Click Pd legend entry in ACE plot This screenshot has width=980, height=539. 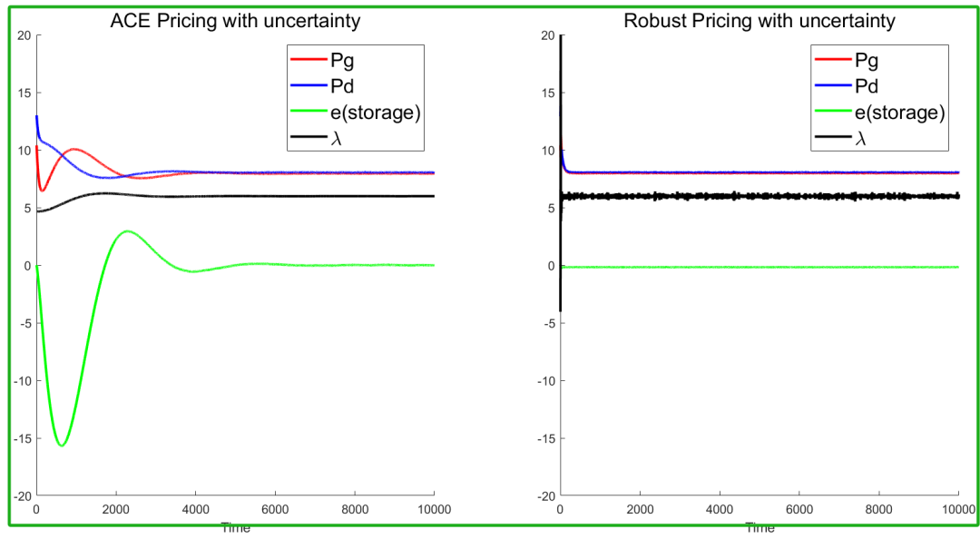coord(342,85)
